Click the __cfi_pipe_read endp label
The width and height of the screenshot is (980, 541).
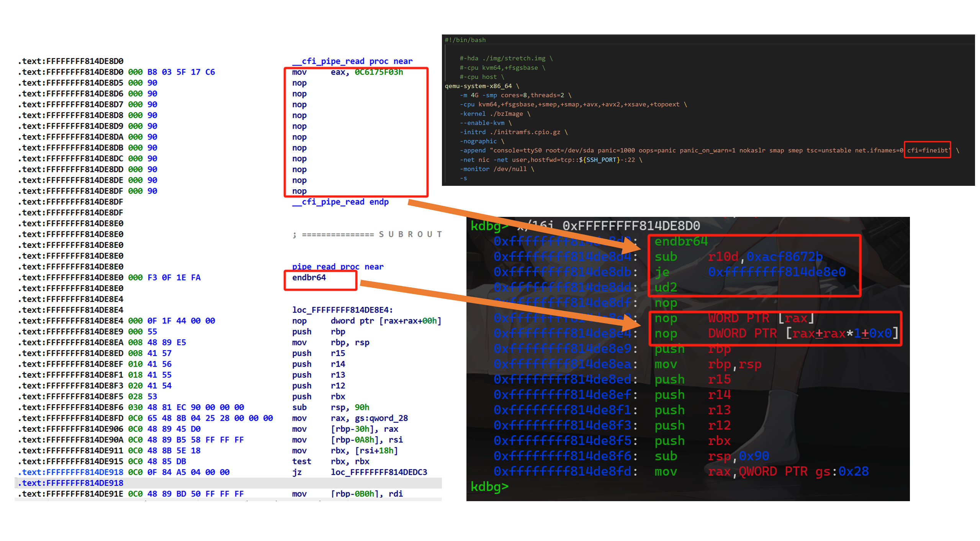coord(340,202)
